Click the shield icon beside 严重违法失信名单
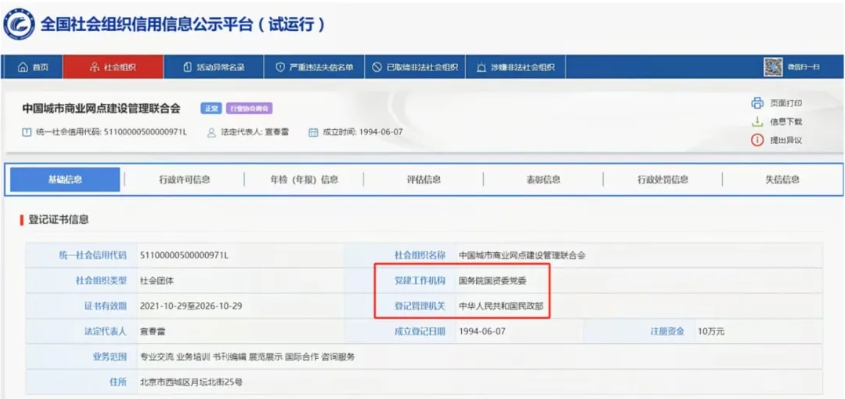Screen dimensions: 845x399 (x=280, y=67)
